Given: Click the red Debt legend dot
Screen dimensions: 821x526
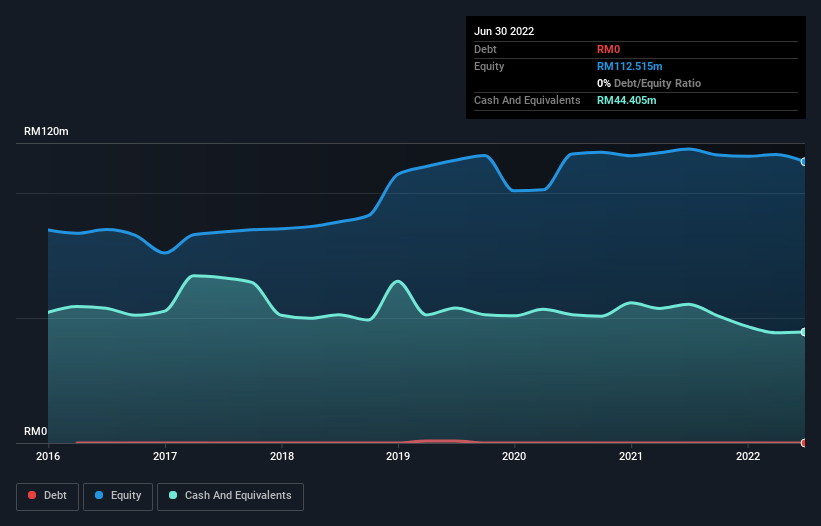Looking at the screenshot, I should 32,495.
